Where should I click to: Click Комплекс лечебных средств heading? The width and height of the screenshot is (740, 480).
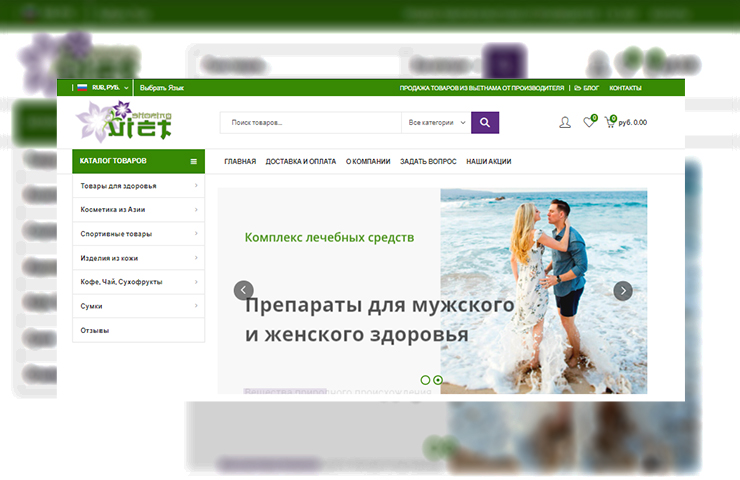click(x=329, y=237)
